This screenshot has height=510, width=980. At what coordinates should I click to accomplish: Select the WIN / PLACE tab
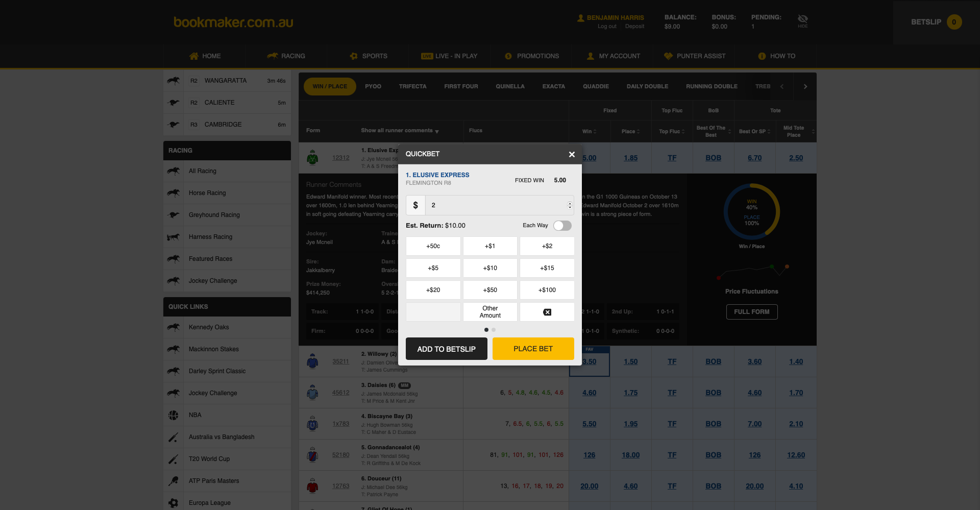(330, 86)
